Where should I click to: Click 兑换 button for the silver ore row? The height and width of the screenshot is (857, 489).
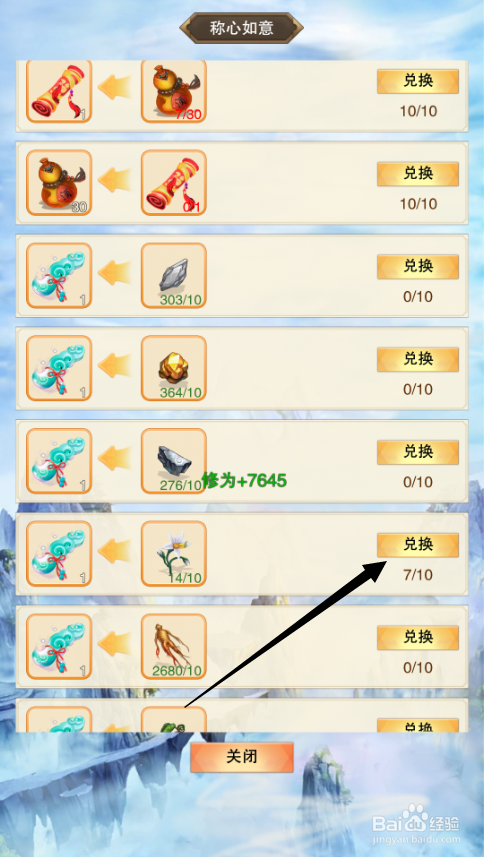point(418,267)
